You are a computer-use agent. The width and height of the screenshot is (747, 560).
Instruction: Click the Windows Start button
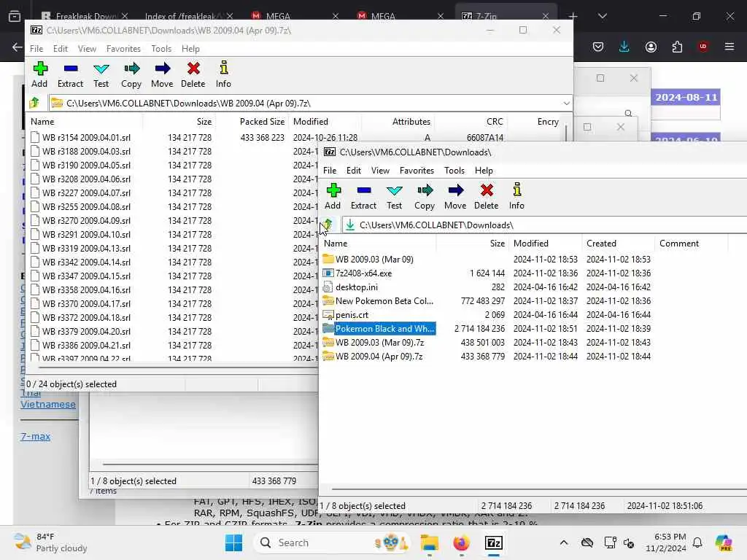pyautogui.click(x=233, y=542)
